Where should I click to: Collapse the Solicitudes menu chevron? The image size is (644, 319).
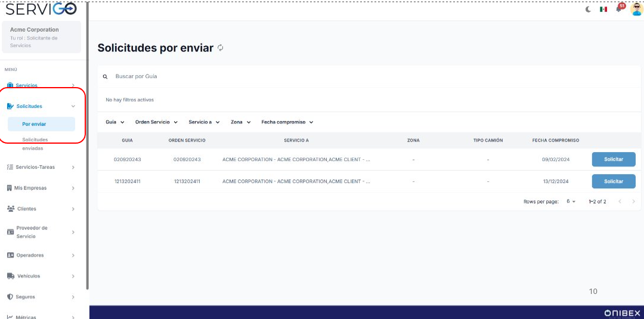(73, 106)
